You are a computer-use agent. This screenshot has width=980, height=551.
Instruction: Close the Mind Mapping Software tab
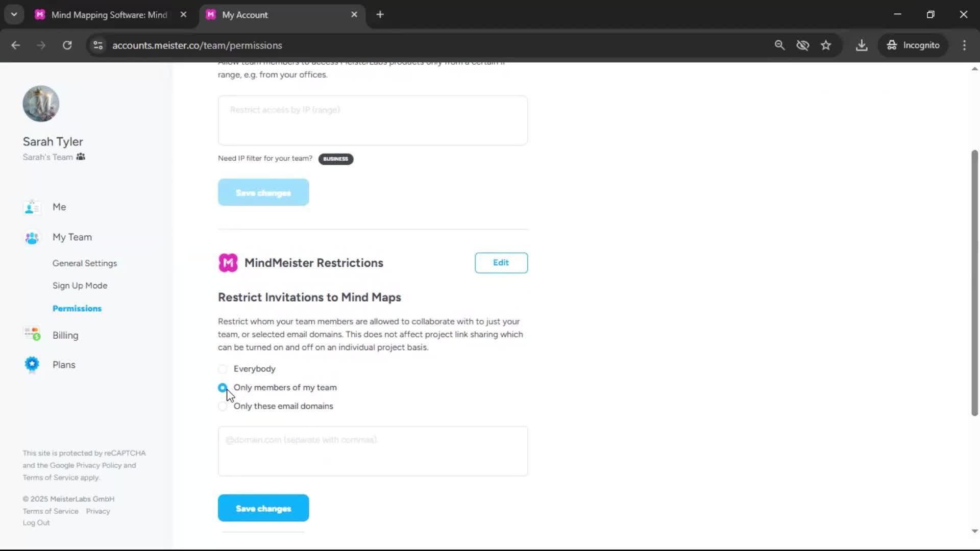click(183, 15)
